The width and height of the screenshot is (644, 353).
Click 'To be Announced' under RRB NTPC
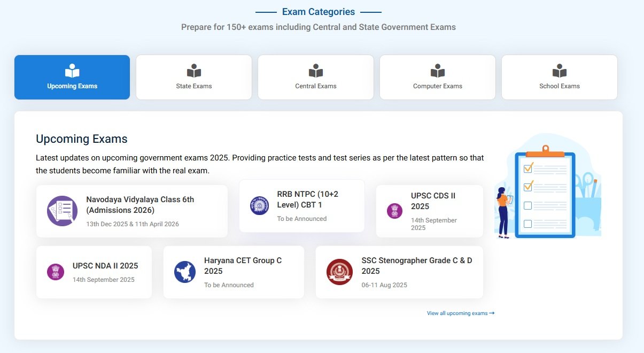pyautogui.click(x=302, y=219)
